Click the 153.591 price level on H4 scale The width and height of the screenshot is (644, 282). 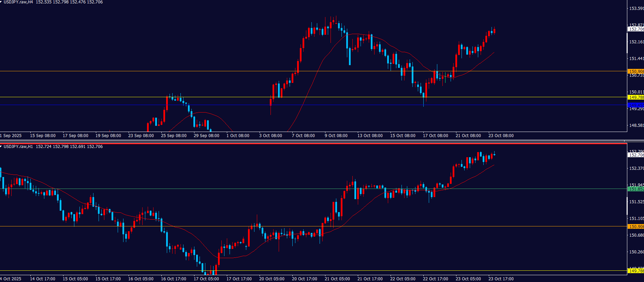(x=636, y=9)
